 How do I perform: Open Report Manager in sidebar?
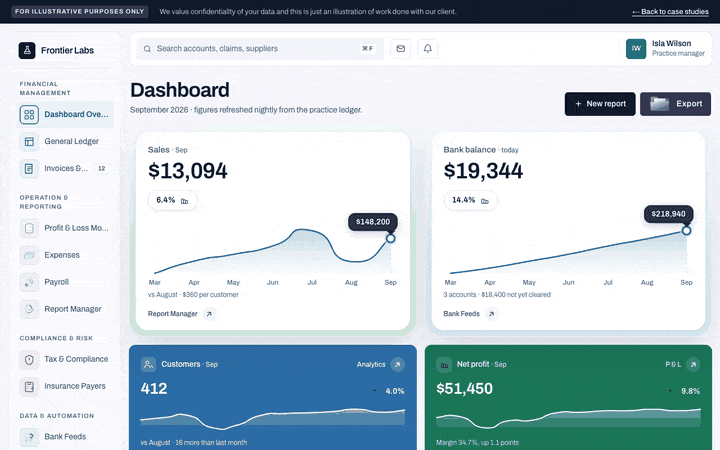[65, 309]
